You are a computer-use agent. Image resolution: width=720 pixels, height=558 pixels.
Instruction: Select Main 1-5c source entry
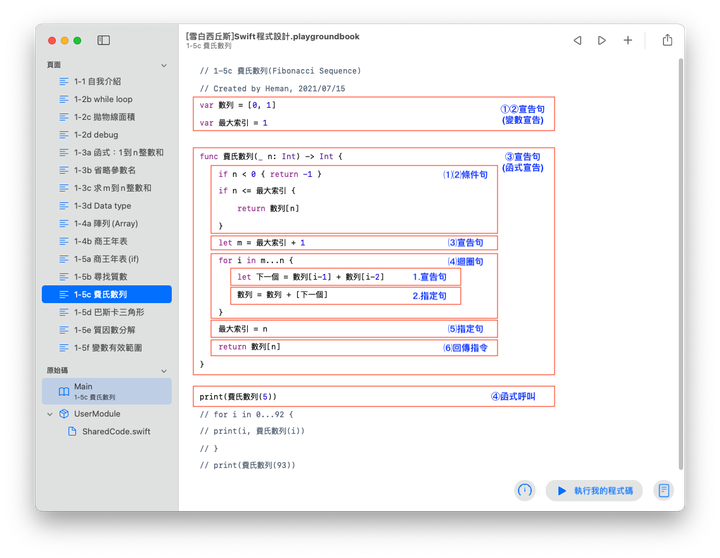(107, 391)
